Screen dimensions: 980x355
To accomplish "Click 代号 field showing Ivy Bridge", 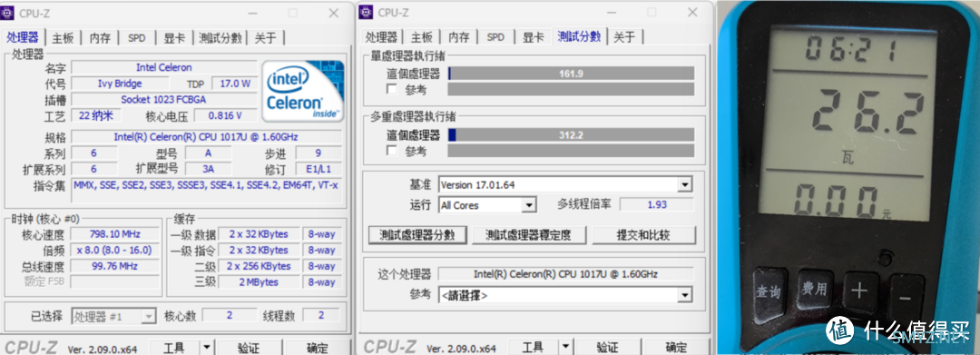I will click(120, 84).
